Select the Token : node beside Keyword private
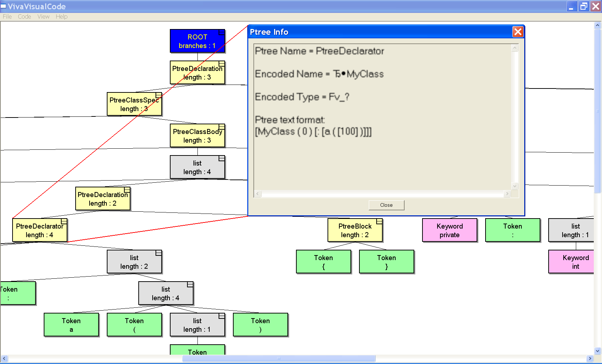Image resolution: width=602 pixels, height=364 pixels. [513, 230]
